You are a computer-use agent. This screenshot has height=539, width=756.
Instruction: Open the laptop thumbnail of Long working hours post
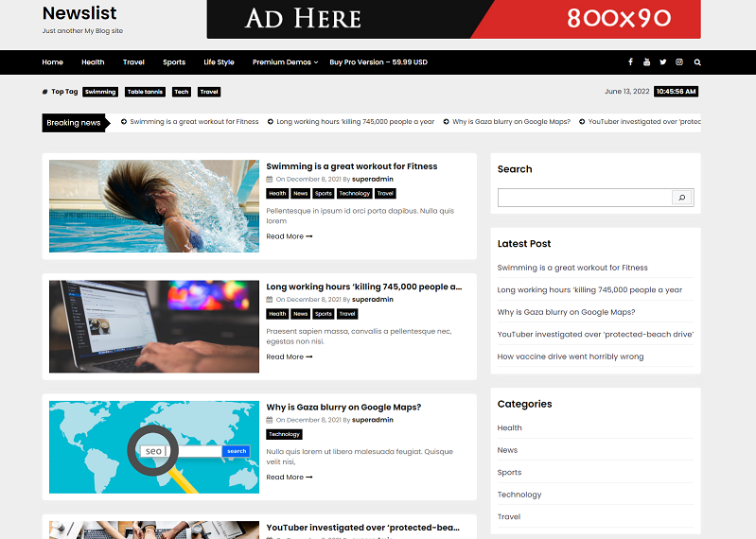[x=154, y=326]
